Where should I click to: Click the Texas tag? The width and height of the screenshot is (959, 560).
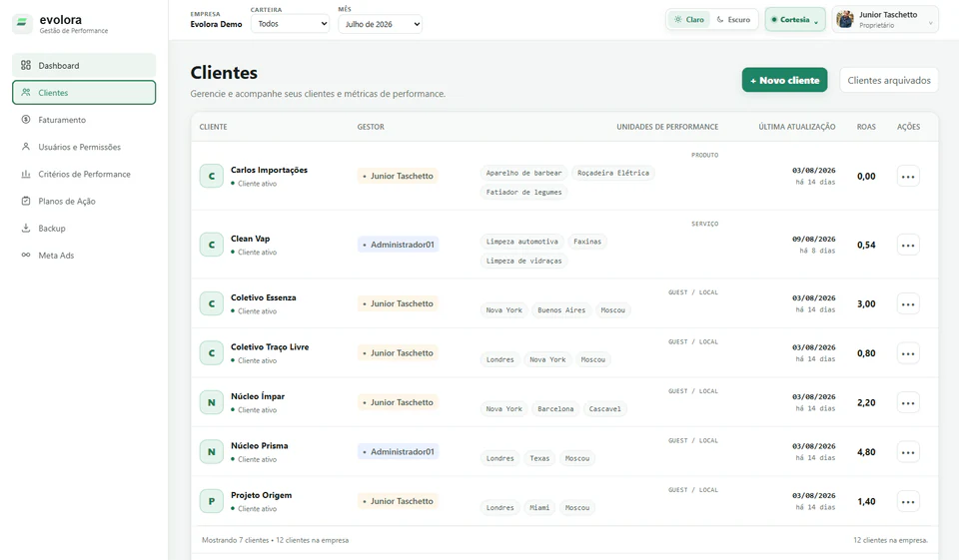(x=539, y=458)
